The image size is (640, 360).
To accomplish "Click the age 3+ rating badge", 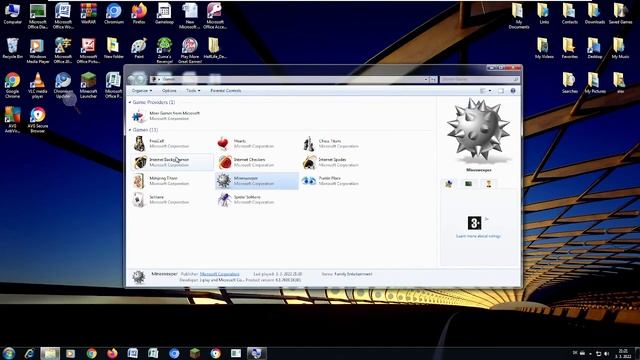I will tap(474, 223).
